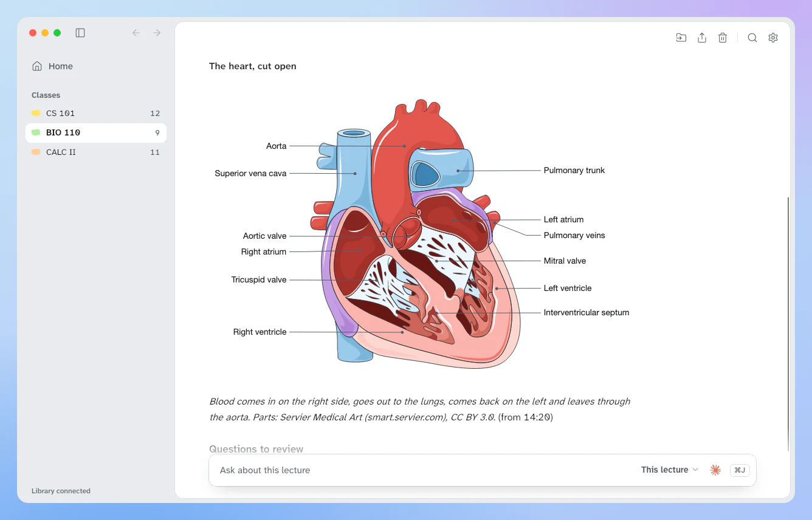812x520 pixels.
Task: Click the Questions to review heading
Action: tap(256, 449)
